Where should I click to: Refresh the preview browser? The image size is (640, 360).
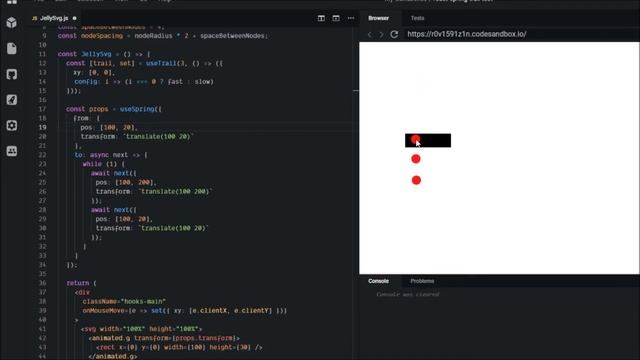pos(394,34)
